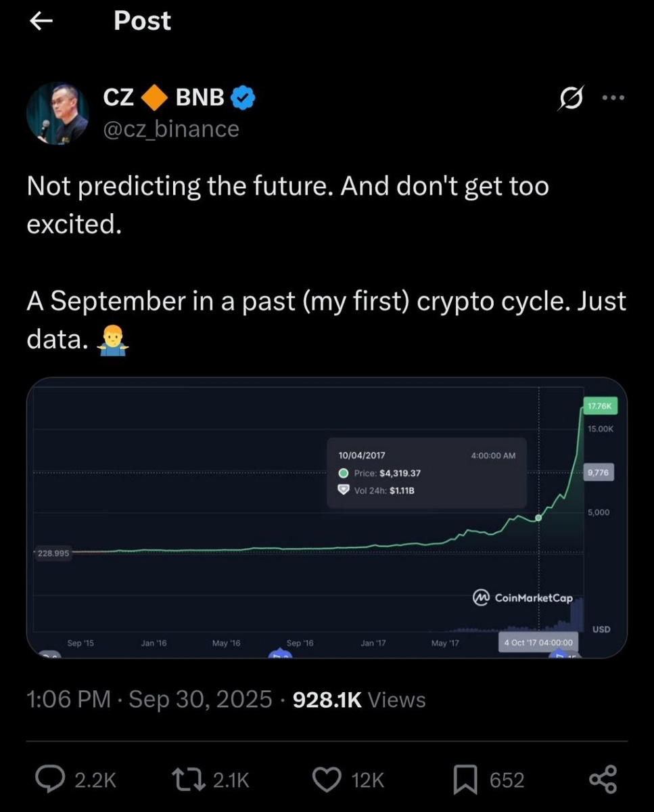Open CZ's profile picture
Viewport: 654px width, 812px height.
(57, 113)
